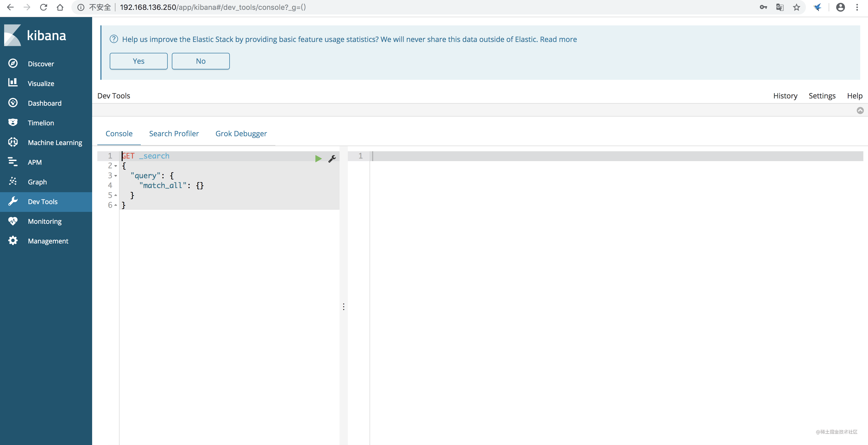Open Visualize bar chart icon
Screen dimensions: 868x445
13,83
